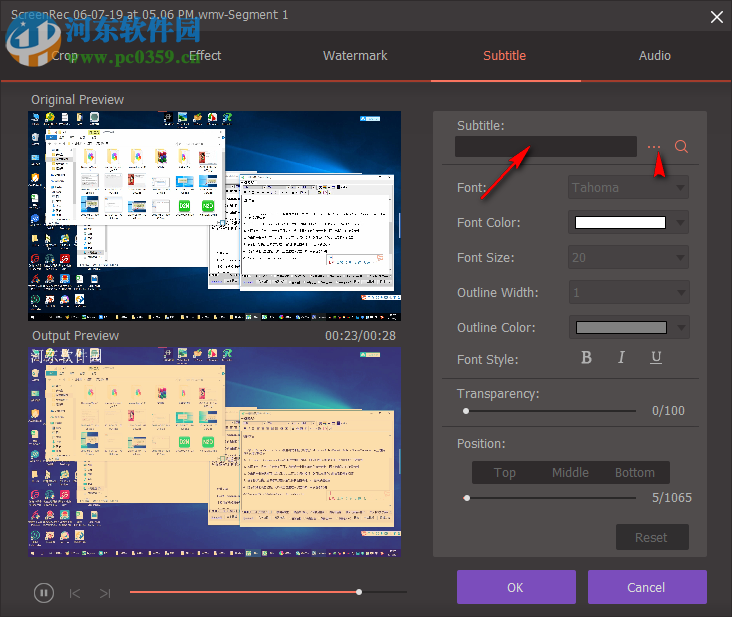732x617 pixels.
Task: Set subtitle position to Middle
Action: point(570,473)
